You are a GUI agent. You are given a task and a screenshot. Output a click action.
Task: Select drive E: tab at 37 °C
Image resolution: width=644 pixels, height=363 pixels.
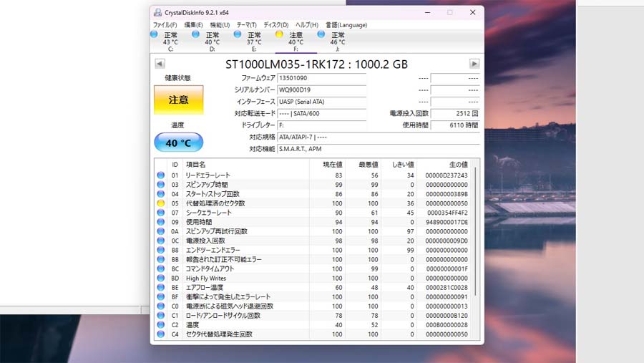(254, 42)
